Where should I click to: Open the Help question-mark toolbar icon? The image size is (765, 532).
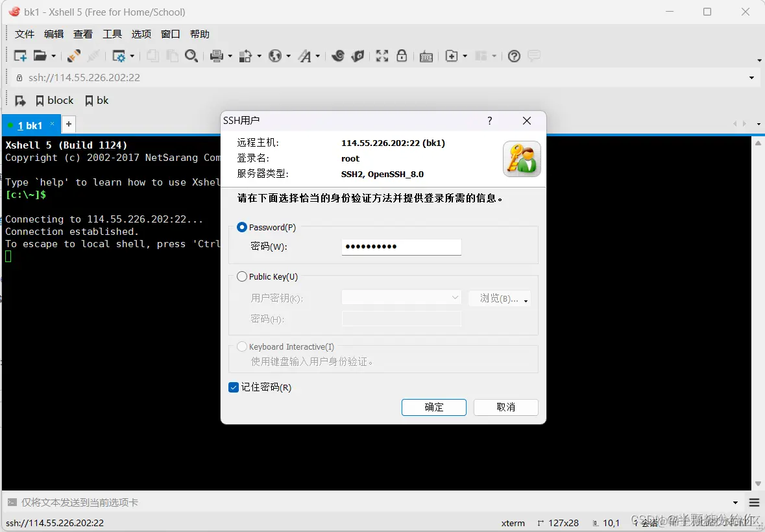[x=514, y=56]
